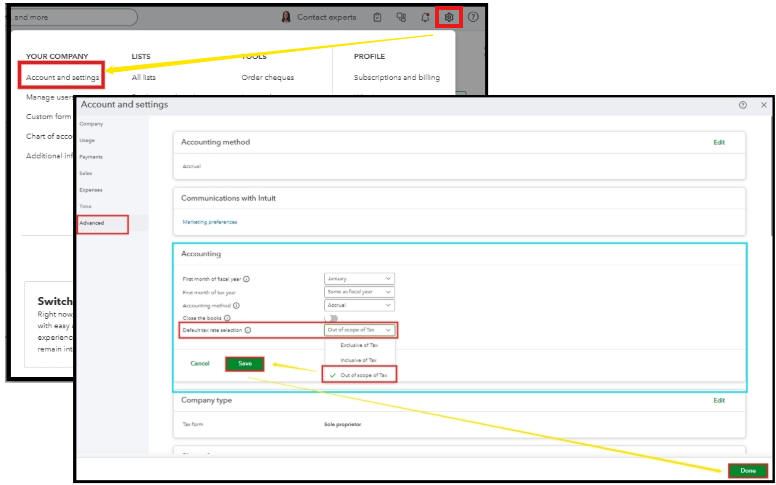The image size is (776, 485).
Task: Click the search field in the top bar
Action: pos(72,17)
